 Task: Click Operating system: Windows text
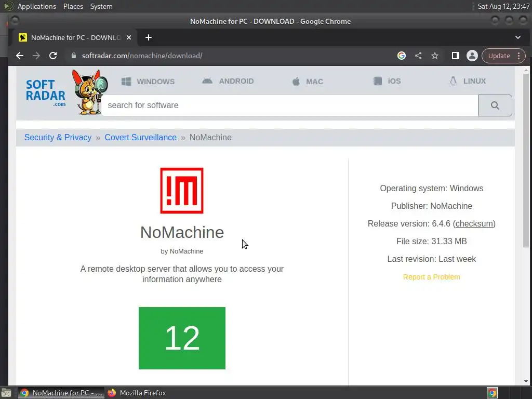pos(431,188)
